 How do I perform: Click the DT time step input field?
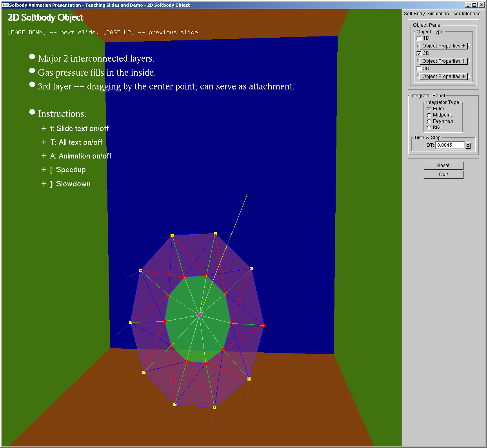[x=450, y=145]
